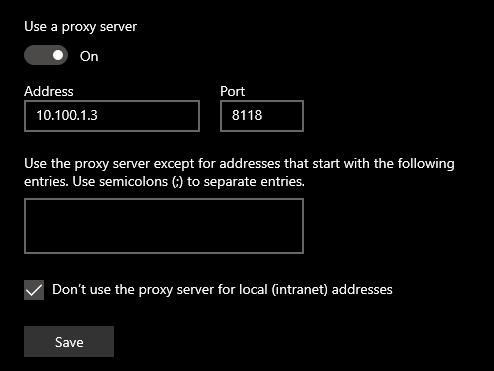
Task: Click the Address label above the field
Action: 49,91
